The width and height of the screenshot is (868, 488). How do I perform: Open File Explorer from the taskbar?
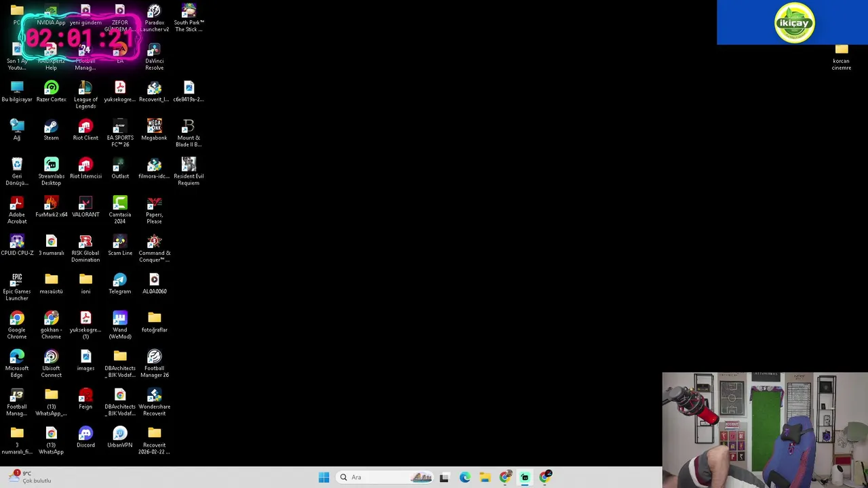485,477
